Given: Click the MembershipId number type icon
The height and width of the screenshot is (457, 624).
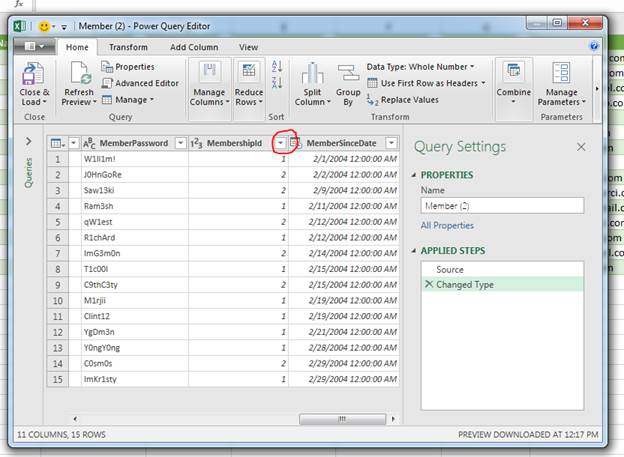Looking at the screenshot, I should click(196, 143).
